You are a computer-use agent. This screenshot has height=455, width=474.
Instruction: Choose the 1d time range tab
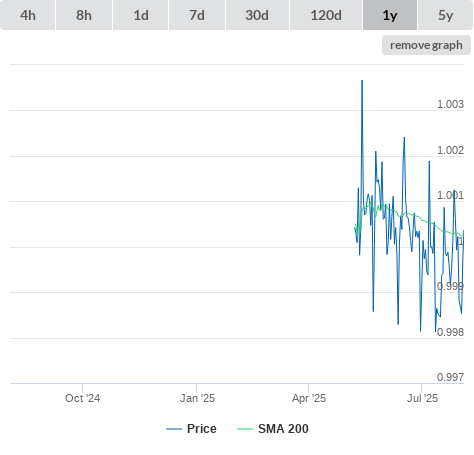[x=141, y=15]
